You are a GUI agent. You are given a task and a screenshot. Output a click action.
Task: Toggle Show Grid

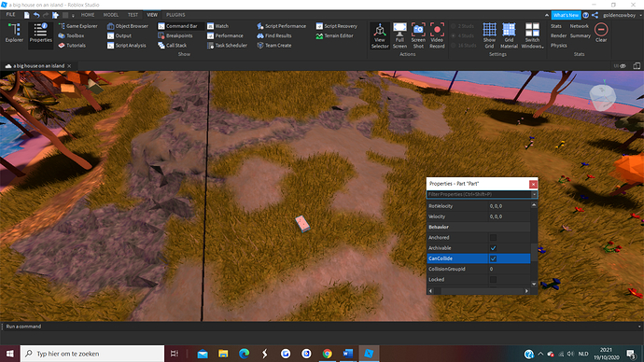tap(489, 35)
